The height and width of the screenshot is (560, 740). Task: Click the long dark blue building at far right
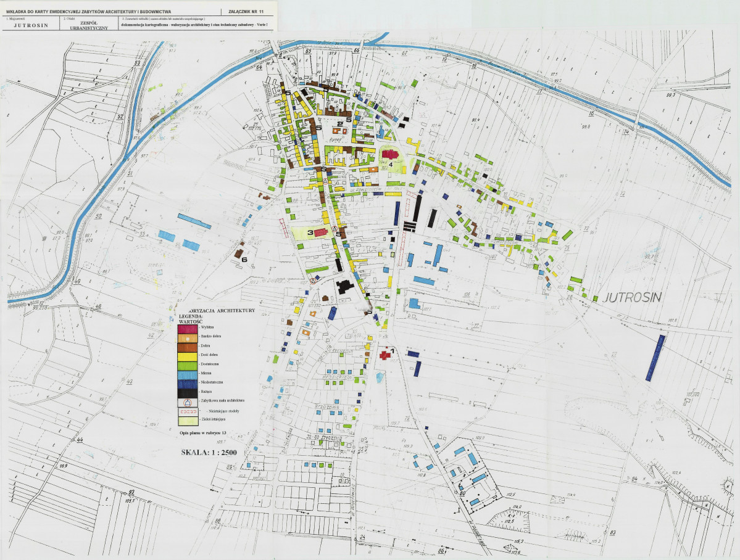click(x=655, y=358)
